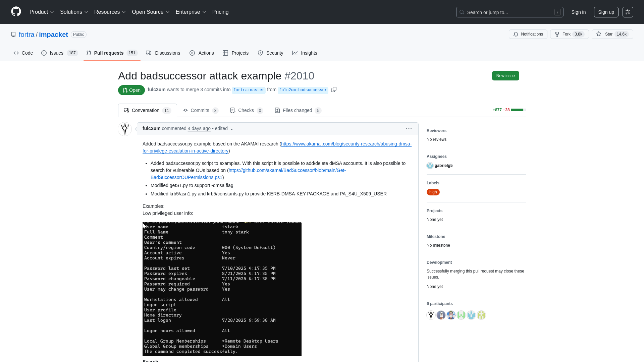Image resolution: width=644 pixels, height=362 pixels.
Task: Click the Sign in link
Action: click(x=578, y=12)
